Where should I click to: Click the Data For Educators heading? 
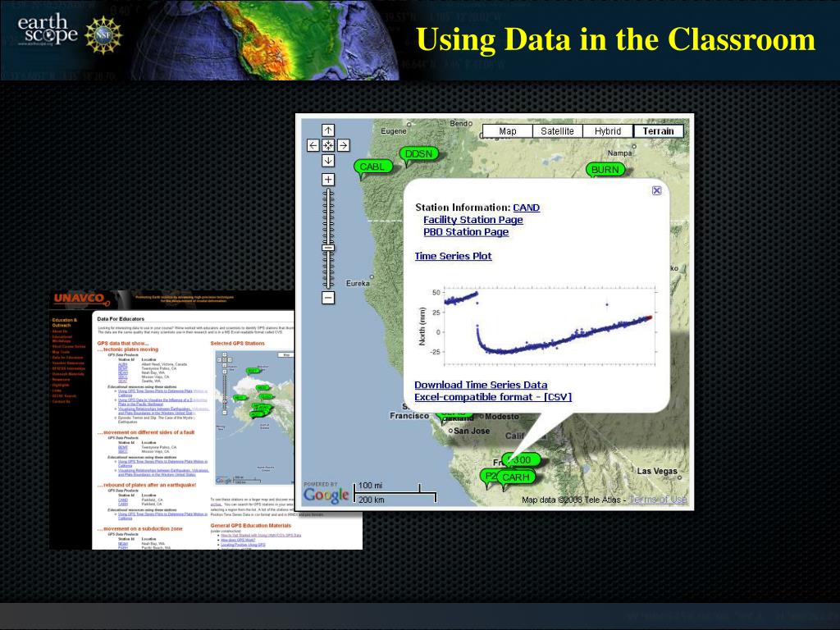point(121,319)
